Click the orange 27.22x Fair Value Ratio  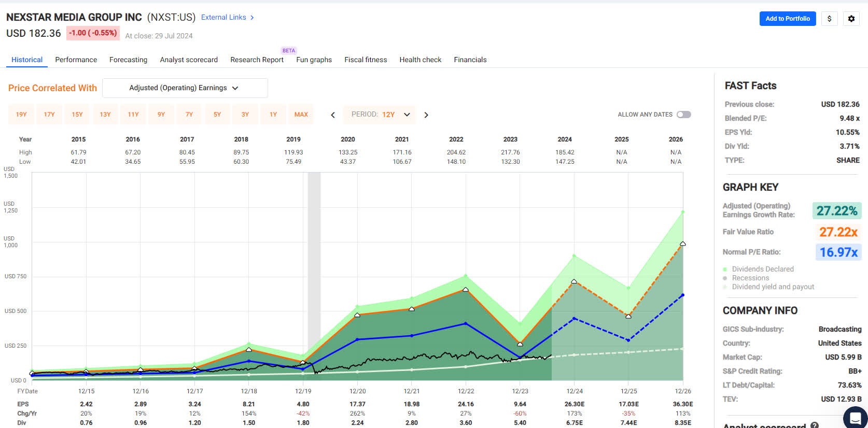click(838, 232)
